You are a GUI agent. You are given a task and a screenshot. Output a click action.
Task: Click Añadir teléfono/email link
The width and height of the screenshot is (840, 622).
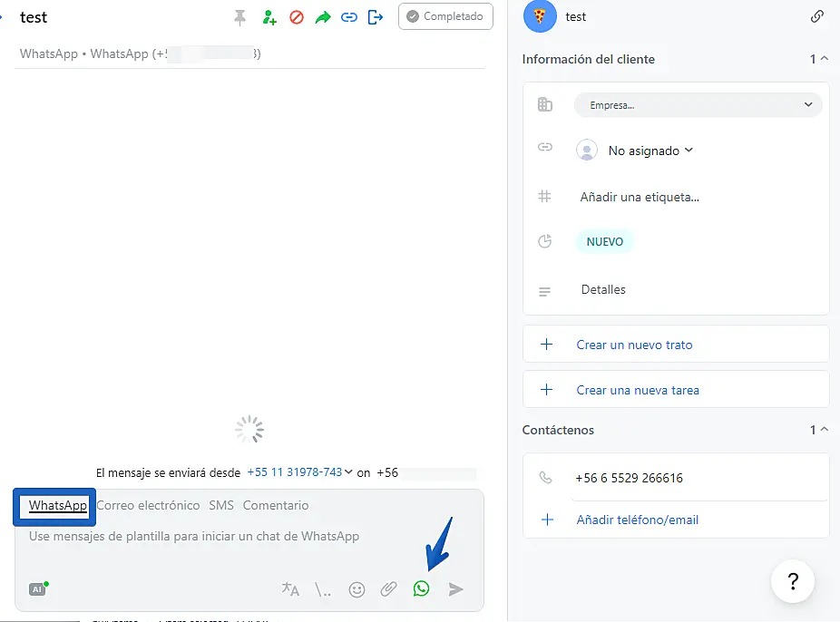click(638, 520)
